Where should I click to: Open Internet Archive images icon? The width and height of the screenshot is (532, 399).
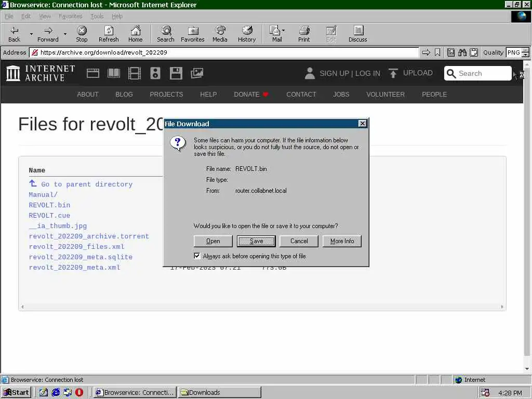(x=197, y=73)
